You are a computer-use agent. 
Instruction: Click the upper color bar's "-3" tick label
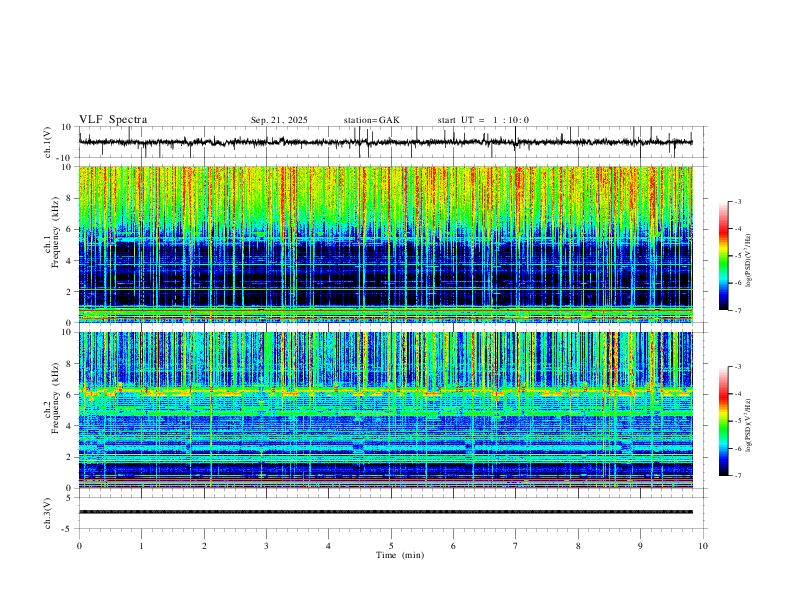pos(737,201)
